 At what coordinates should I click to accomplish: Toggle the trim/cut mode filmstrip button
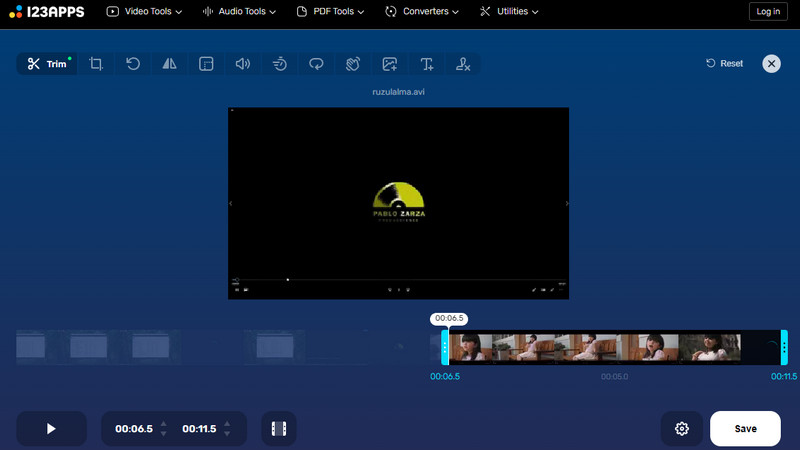[x=278, y=429]
